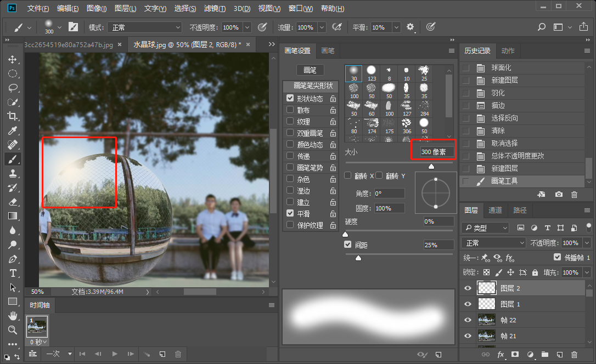Adjust spacing slider handle

(x=358, y=258)
